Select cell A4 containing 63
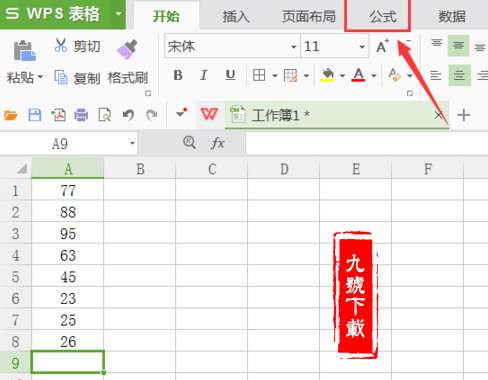The height and width of the screenshot is (380, 488). coord(68,255)
